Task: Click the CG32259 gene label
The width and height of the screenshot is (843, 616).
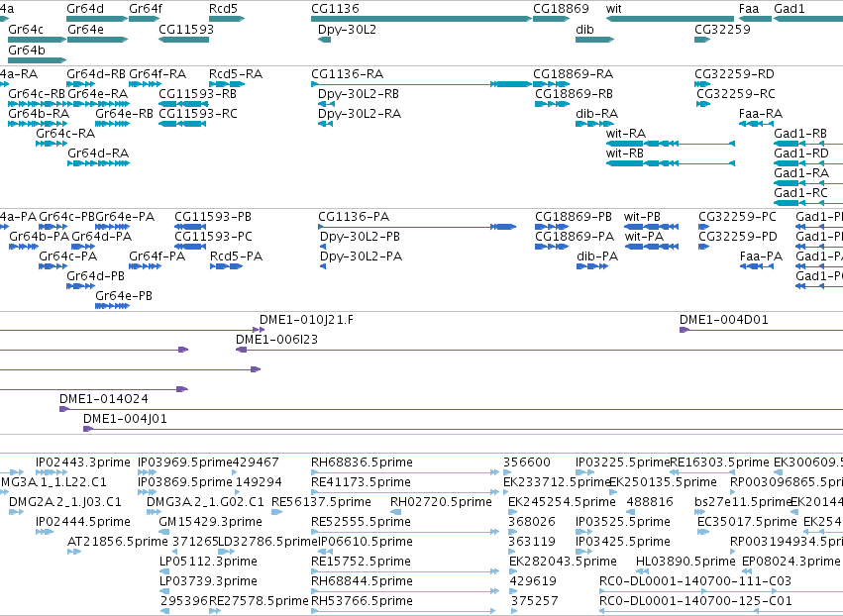Action: click(x=722, y=29)
